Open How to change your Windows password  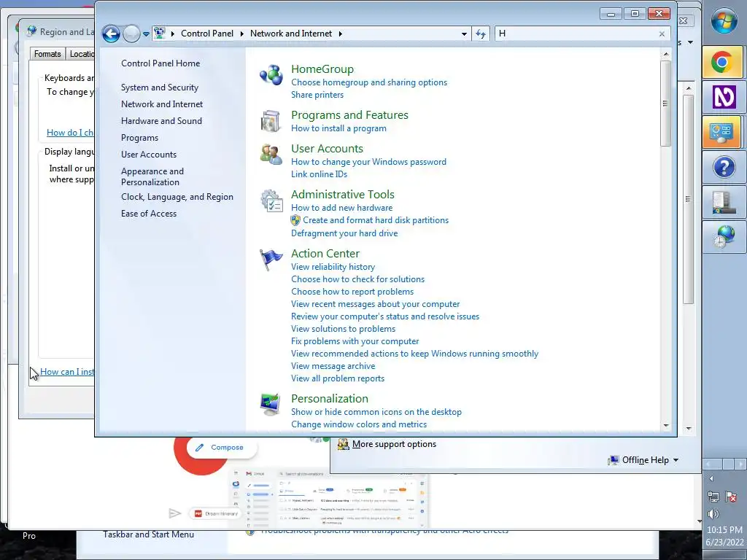click(x=368, y=162)
